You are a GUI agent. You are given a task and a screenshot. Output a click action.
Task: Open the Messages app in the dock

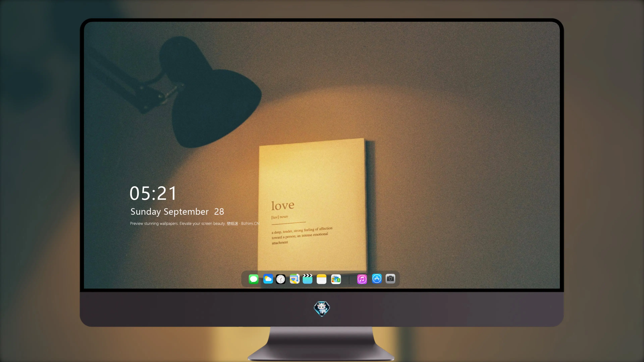coord(254,279)
